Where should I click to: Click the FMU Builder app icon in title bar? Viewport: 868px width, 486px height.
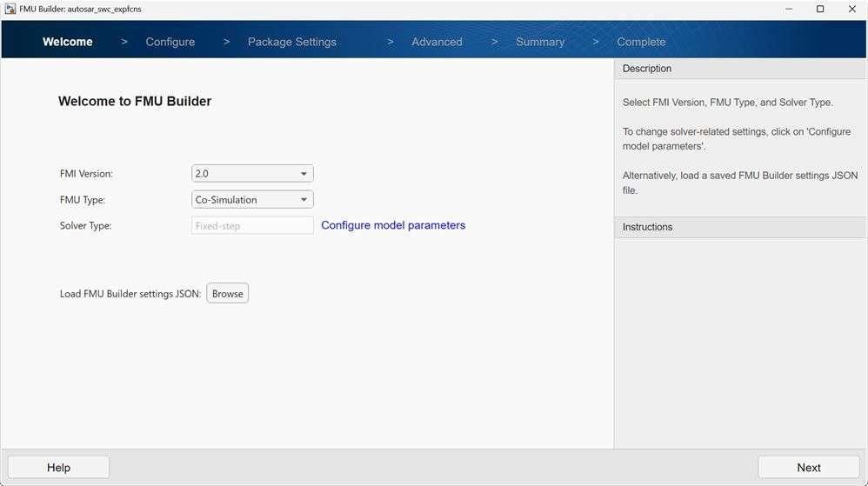[x=10, y=9]
